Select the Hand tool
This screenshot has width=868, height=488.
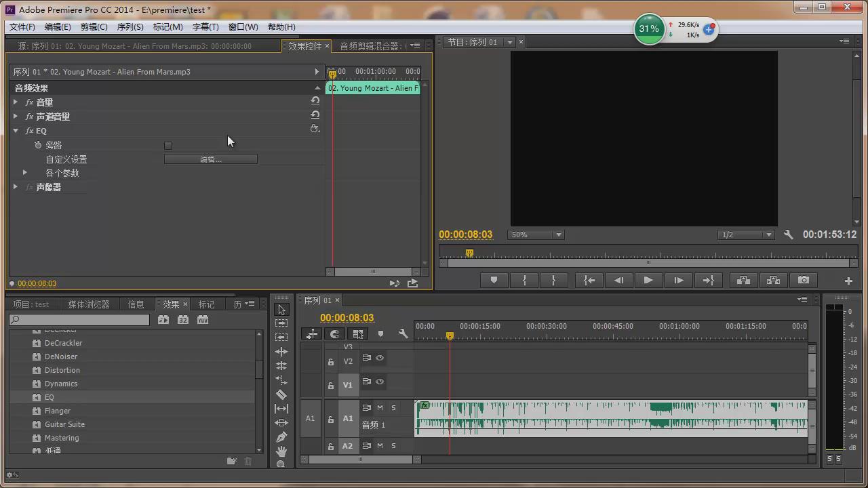click(281, 451)
